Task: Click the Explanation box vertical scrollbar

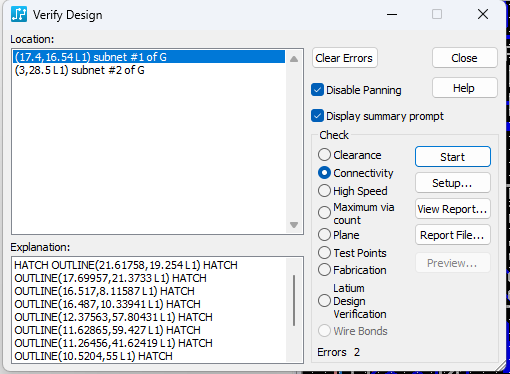Action: click(294, 300)
